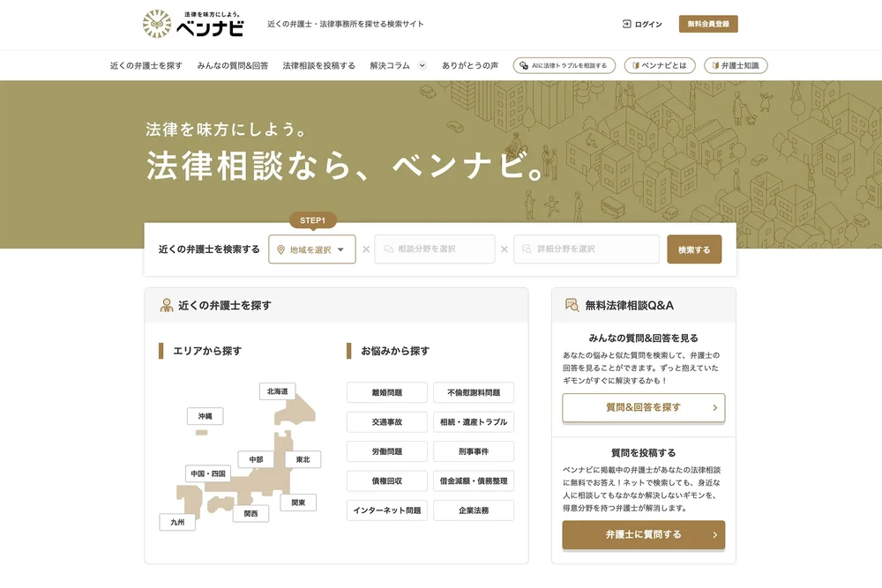Click the Q&A icon beside 無料法律相談Q&A

click(572, 305)
